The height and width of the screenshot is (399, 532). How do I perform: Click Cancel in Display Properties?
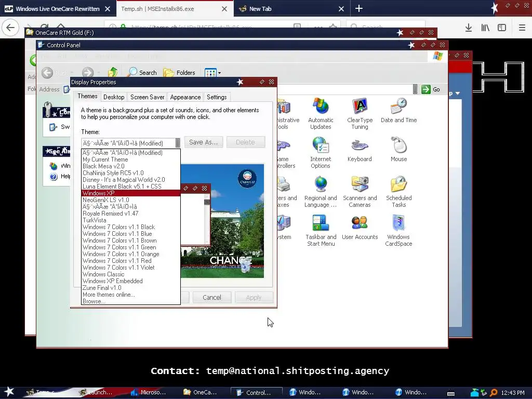pyautogui.click(x=212, y=298)
